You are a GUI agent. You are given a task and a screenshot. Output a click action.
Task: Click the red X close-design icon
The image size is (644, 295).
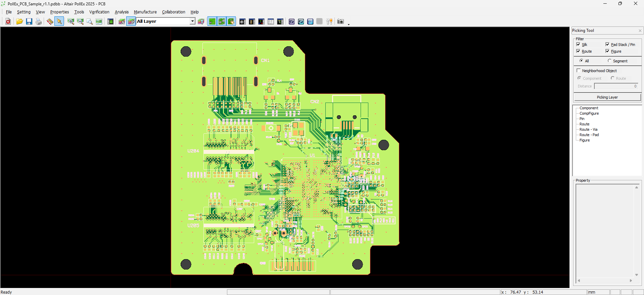tap(8, 21)
